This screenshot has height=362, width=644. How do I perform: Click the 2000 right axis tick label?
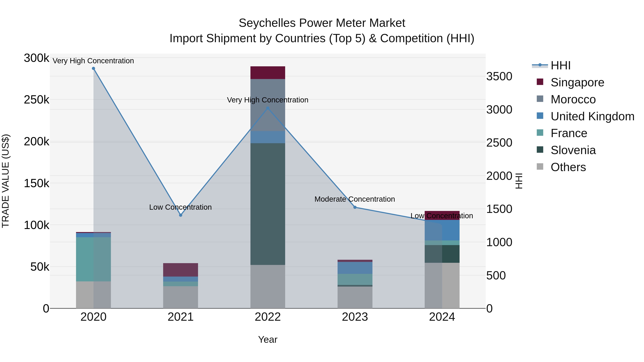(499, 176)
